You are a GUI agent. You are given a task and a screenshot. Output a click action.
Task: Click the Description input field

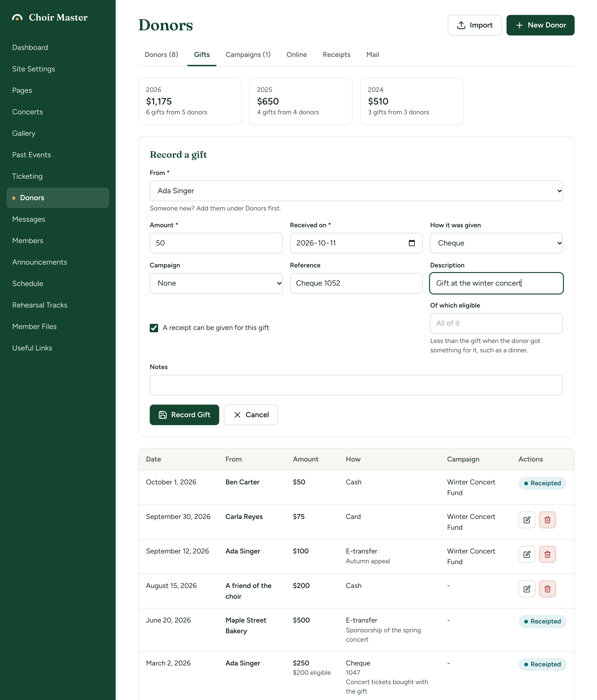pyautogui.click(x=496, y=283)
